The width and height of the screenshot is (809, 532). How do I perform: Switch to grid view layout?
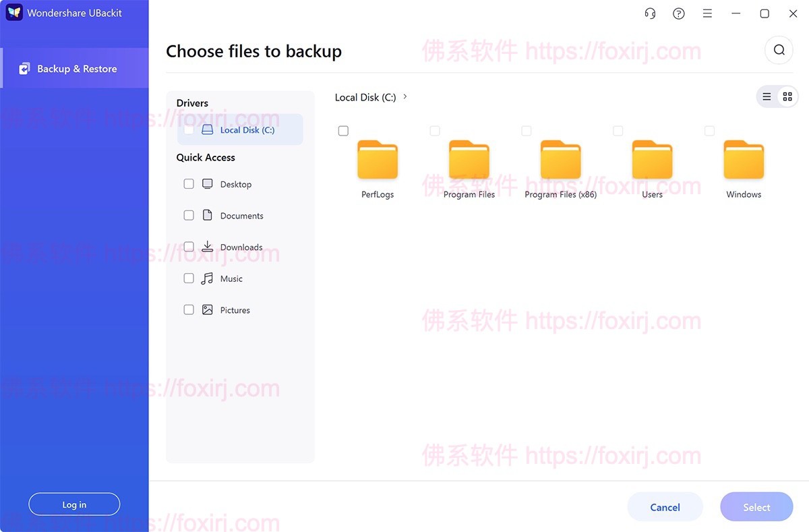[x=787, y=96]
